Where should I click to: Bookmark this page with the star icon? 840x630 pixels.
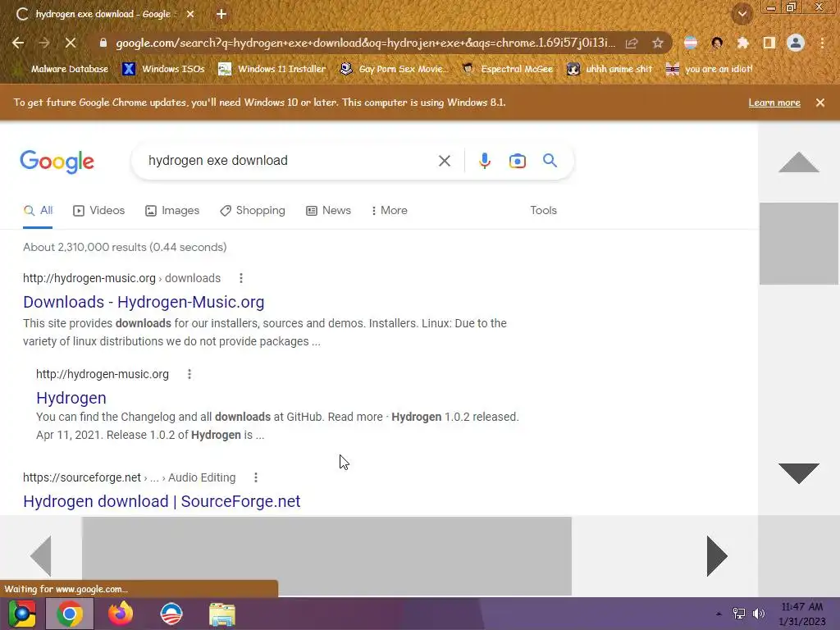(x=658, y=43)
